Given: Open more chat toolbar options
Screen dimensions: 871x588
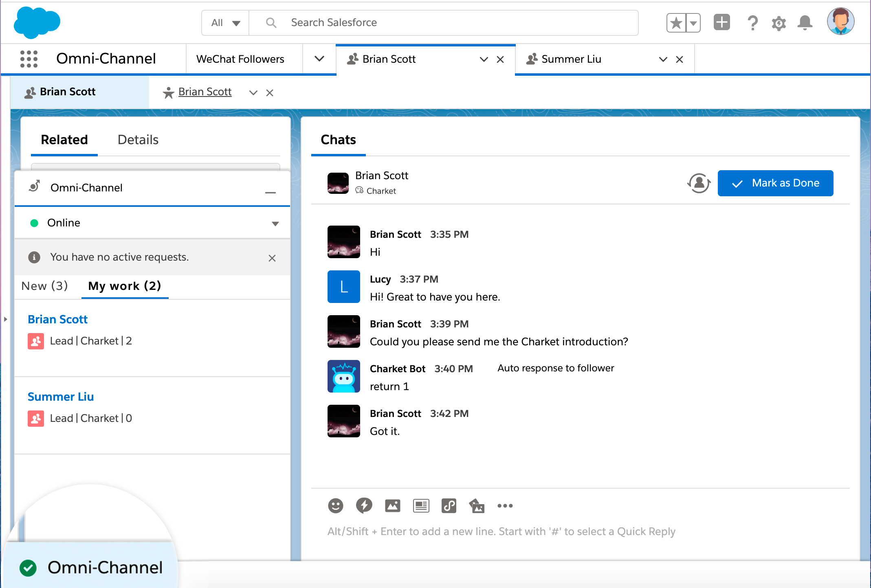Looking at the screenshot, I should (x=505, y=506).
